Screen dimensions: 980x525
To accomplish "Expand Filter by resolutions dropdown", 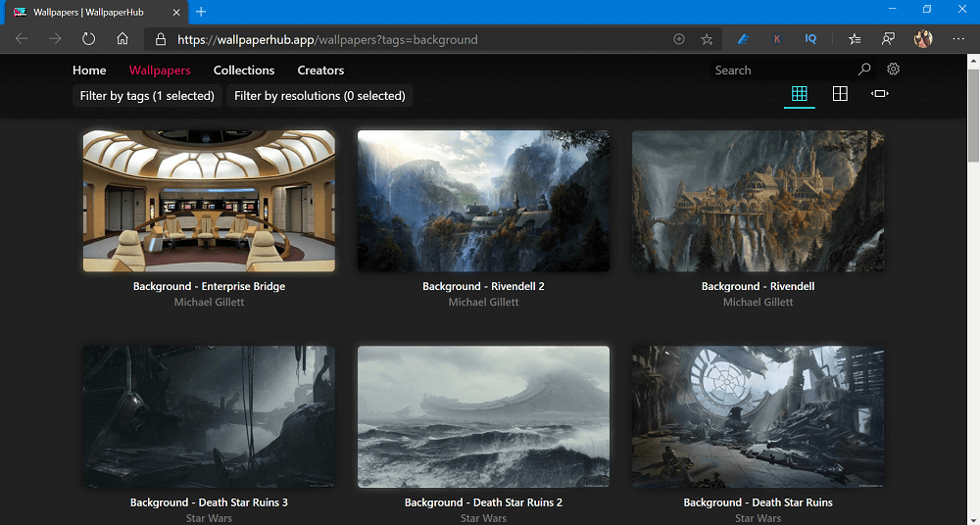I will tap(319, 96).
